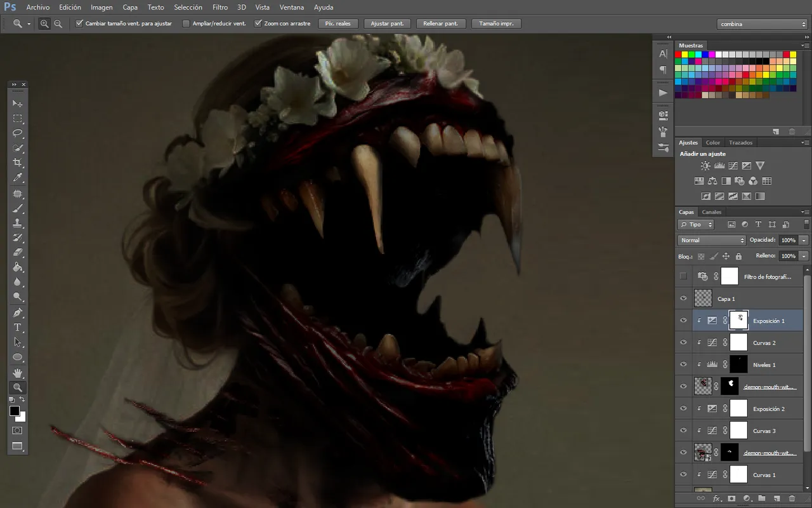Screen dimensions: 812x508
Task: Choose zoom out mode in options bar
Action: [58, 23]
